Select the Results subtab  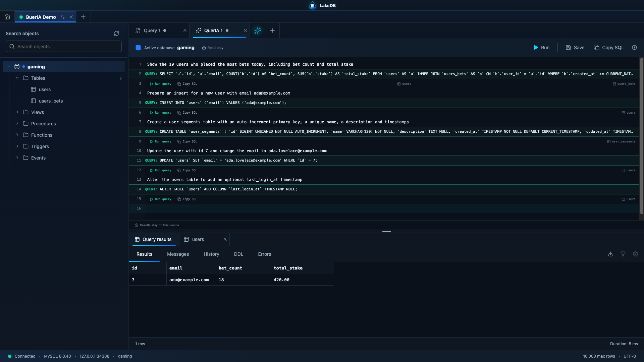(144, 254)
